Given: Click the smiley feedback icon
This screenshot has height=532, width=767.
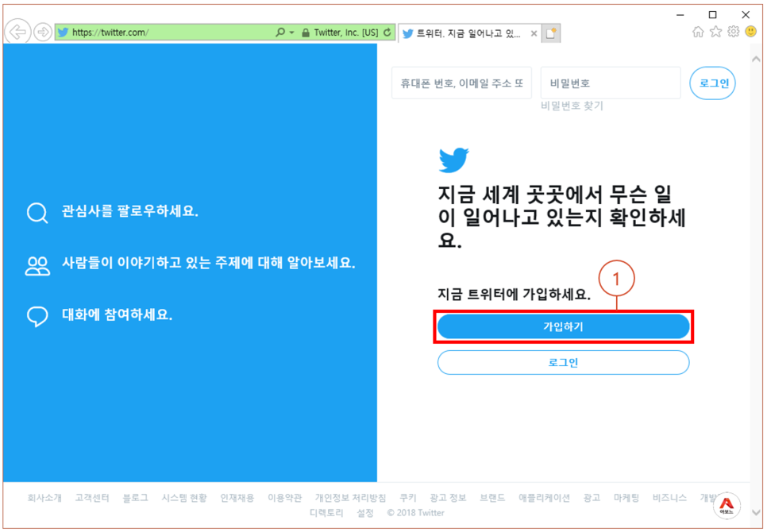Looking at the screenshot, I should (x=751, y=32).
